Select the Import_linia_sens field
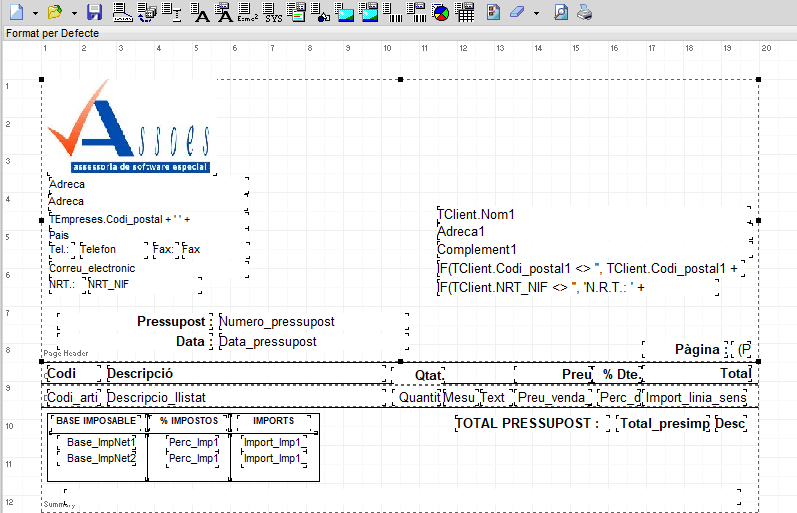The height and width of the screenshot is (513, 797). click(x=696, y=398)
